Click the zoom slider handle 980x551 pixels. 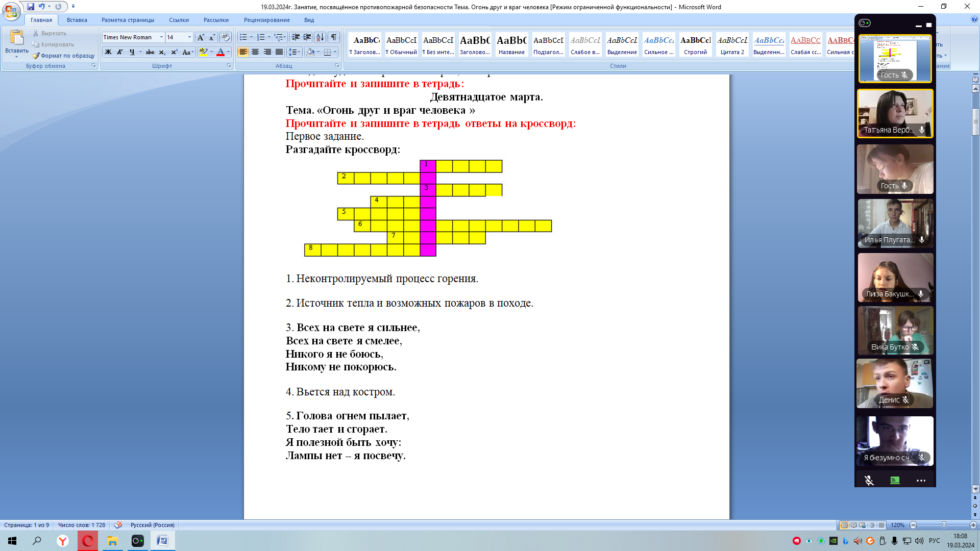(x=944, y=525)
